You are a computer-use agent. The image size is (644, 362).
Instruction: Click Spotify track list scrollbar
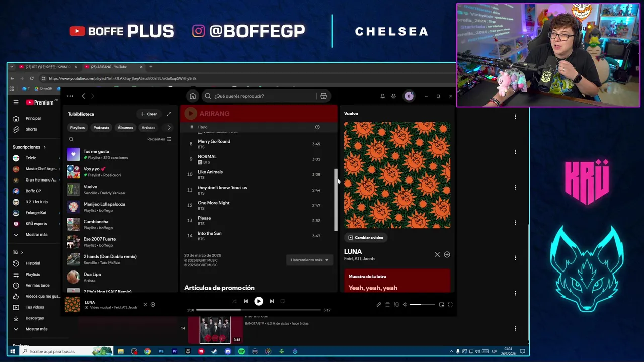click(x=336, y=200)
